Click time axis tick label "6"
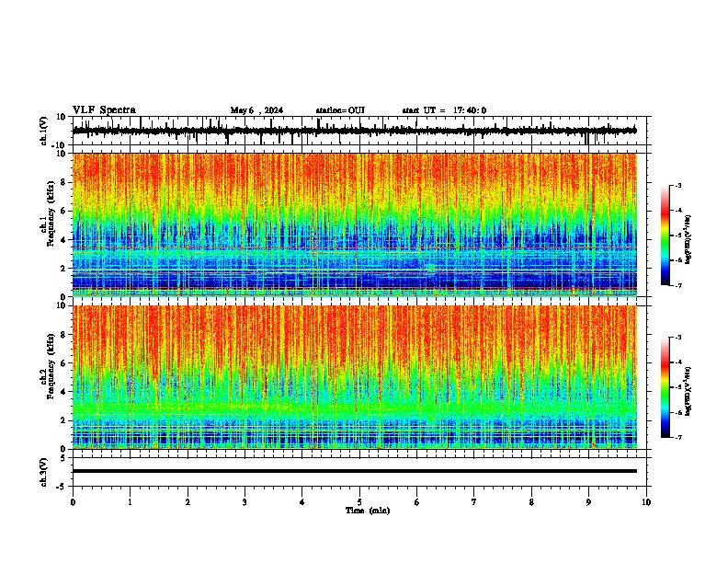Image resolution: width=728 pixels, height=563 pixels. click(x=417, y=502)
